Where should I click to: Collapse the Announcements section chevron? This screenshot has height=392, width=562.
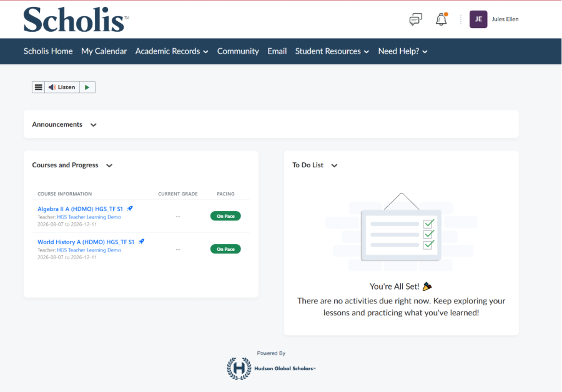click(x=94, y=125)
